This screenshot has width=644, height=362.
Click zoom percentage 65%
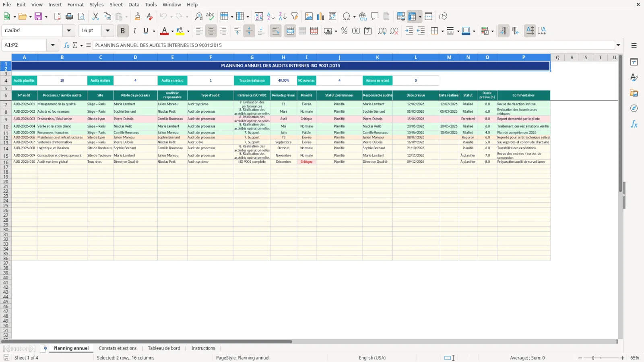coord(635,358)
